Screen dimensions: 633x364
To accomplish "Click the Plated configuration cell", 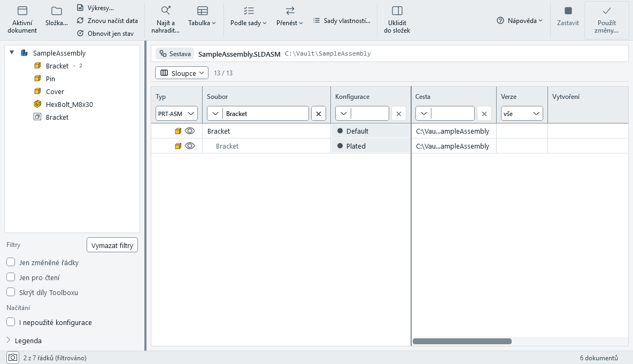I will point(370,146).
